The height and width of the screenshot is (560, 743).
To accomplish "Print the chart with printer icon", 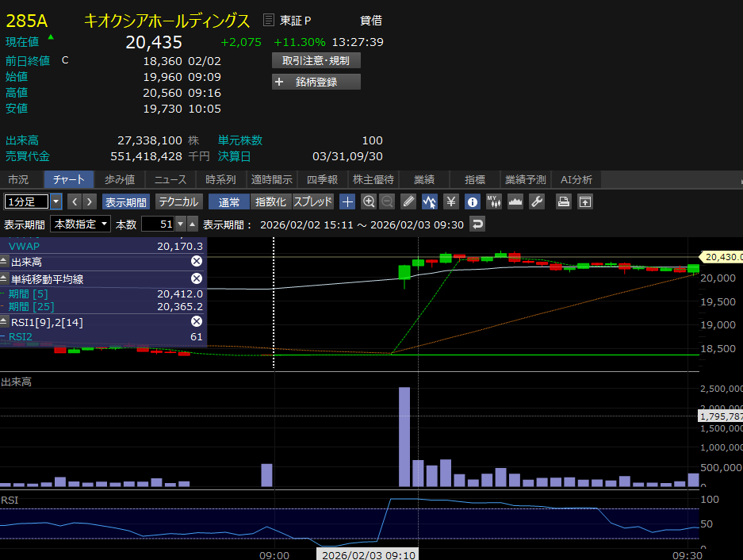I will 563,201.
